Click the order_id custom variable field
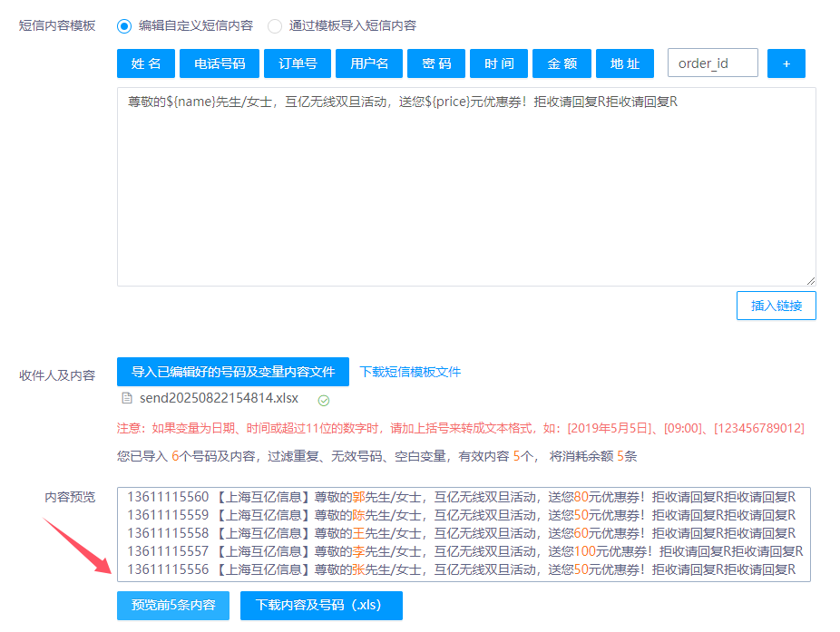This screenshot has width=840, height=632. tap(712, 63)
